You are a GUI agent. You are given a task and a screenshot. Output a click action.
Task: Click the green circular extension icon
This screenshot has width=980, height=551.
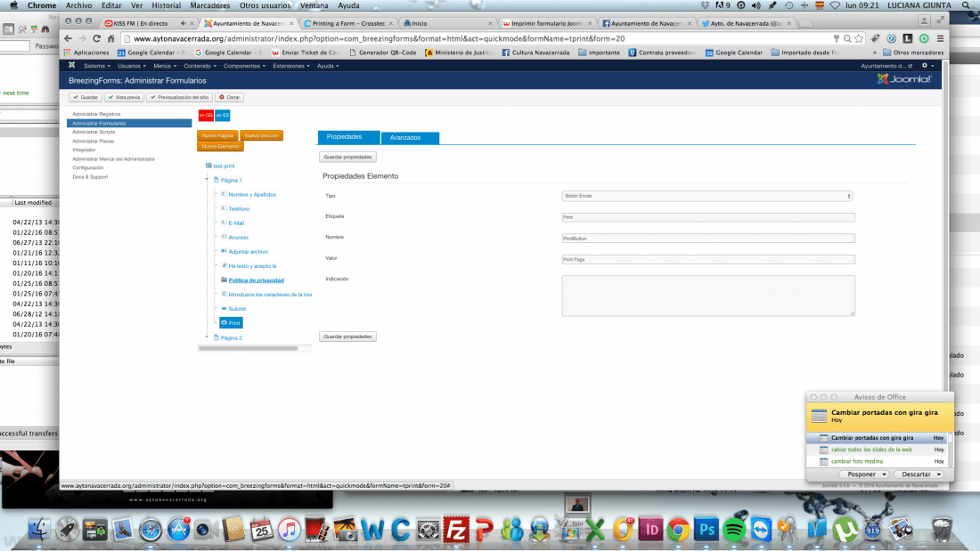(x=924, y=39)
